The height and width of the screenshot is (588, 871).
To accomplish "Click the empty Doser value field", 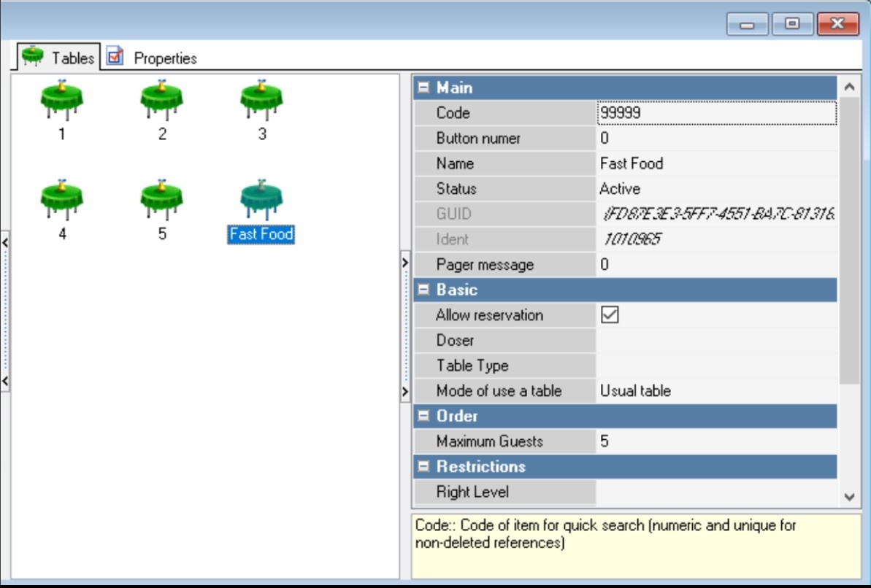I will tap(716, 341).
